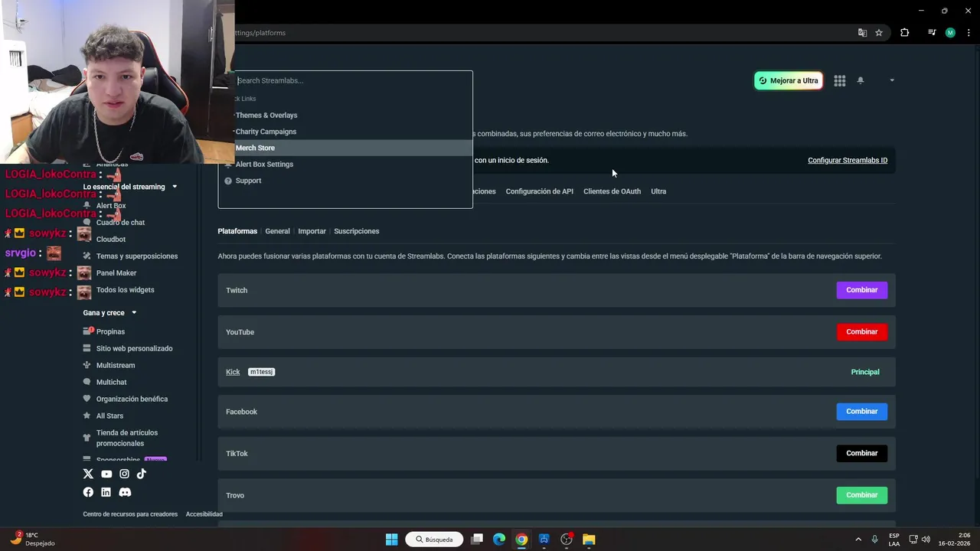980x551 pixels.
Task: Choose Charity Campaigns quick link
Action: [266, 132]
